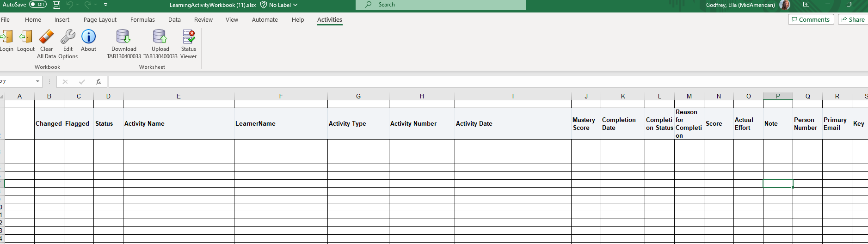Click the Flagged header cell
This screenshot has height=244, width=868.
tap(79, 123)
